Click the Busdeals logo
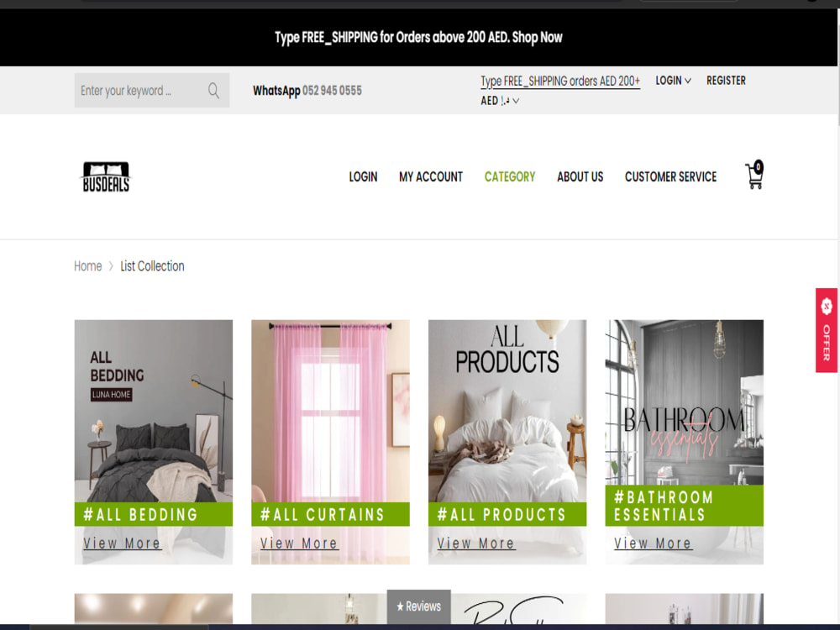This screenshot has height=630, width=840. point(106,176)
